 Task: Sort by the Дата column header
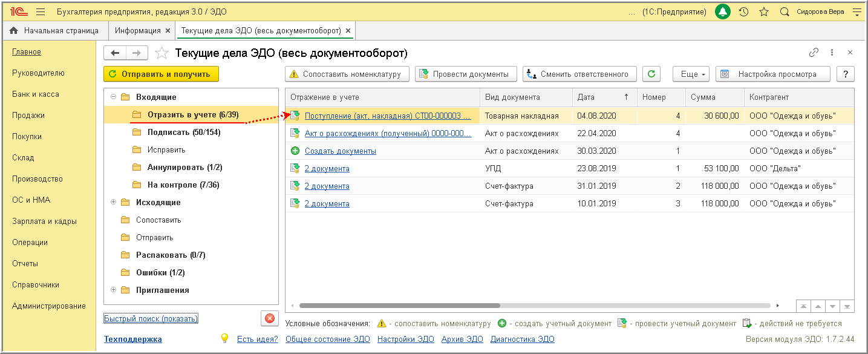click(x=585, y=97)
